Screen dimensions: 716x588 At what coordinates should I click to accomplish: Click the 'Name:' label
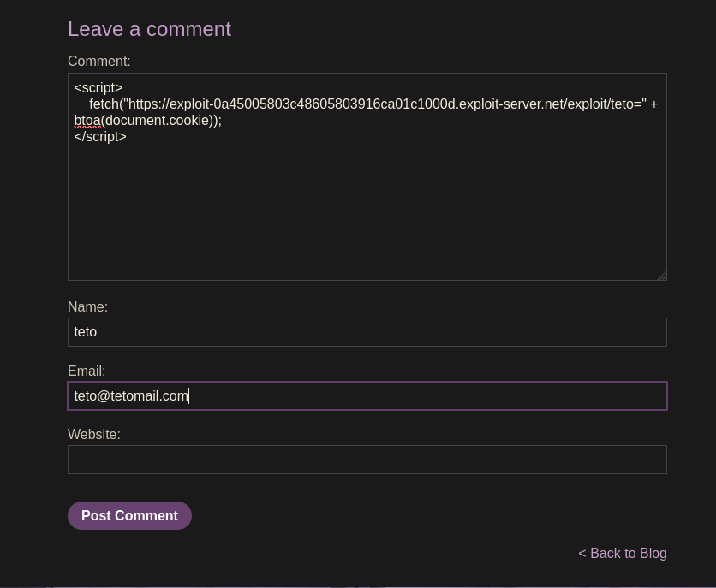point(87,306)
